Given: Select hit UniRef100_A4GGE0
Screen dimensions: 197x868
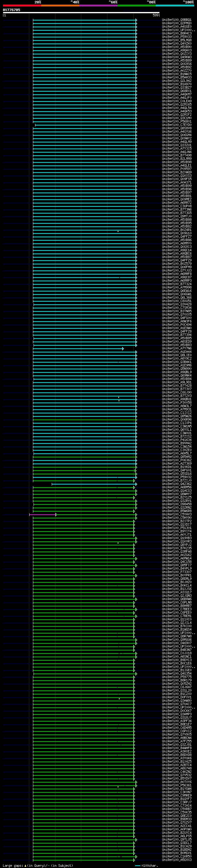Looking at the screenshot, I should click(x=177, y=26).
